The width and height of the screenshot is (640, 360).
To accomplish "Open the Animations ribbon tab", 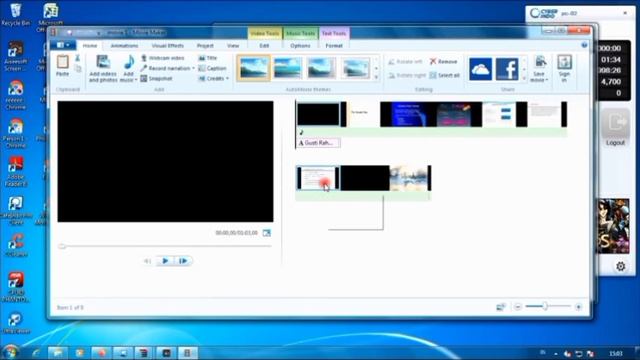I will (x=124, y=46).
